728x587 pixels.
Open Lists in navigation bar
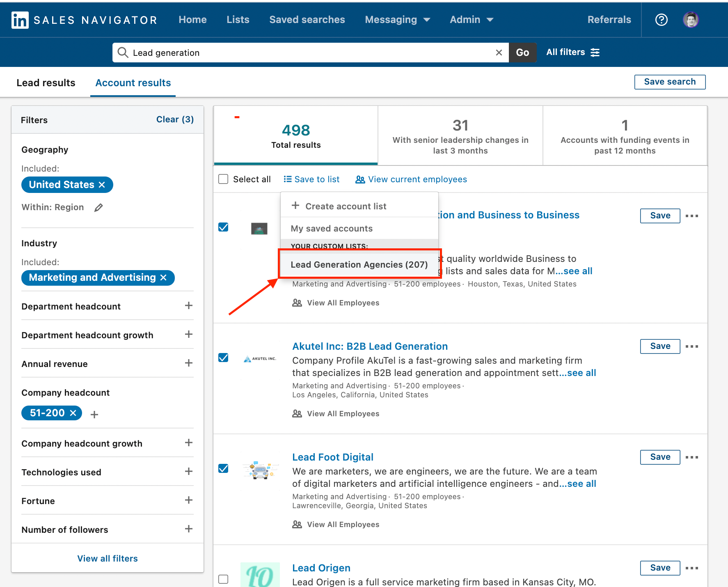coord(238,20)
